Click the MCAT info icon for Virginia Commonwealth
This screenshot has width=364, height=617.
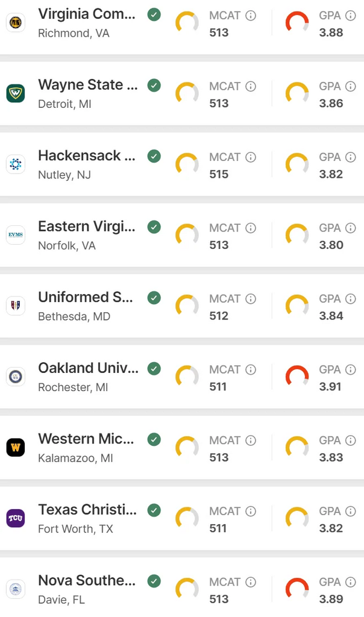click(x=251, y=15)
